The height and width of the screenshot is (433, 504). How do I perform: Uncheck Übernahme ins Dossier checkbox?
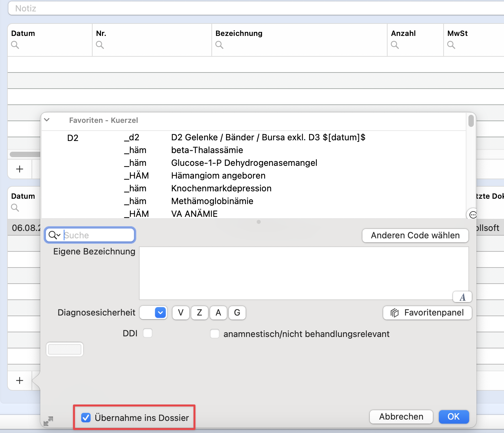click(86, 418)
